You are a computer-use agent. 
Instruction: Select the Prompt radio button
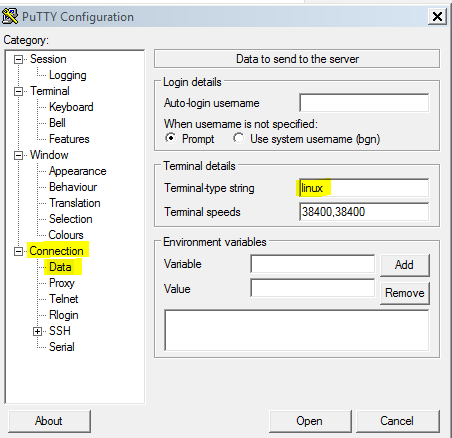click(x=171, y=138)
